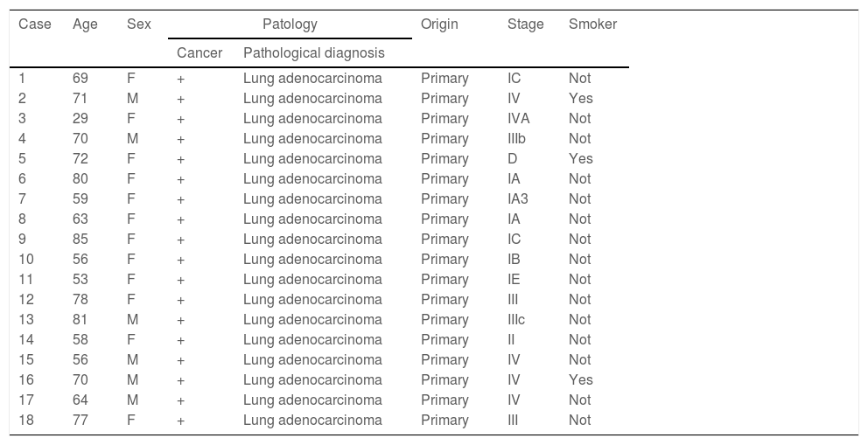868x445 pixels.
Task: Click the stage D cell
Action: pos(512,159)
